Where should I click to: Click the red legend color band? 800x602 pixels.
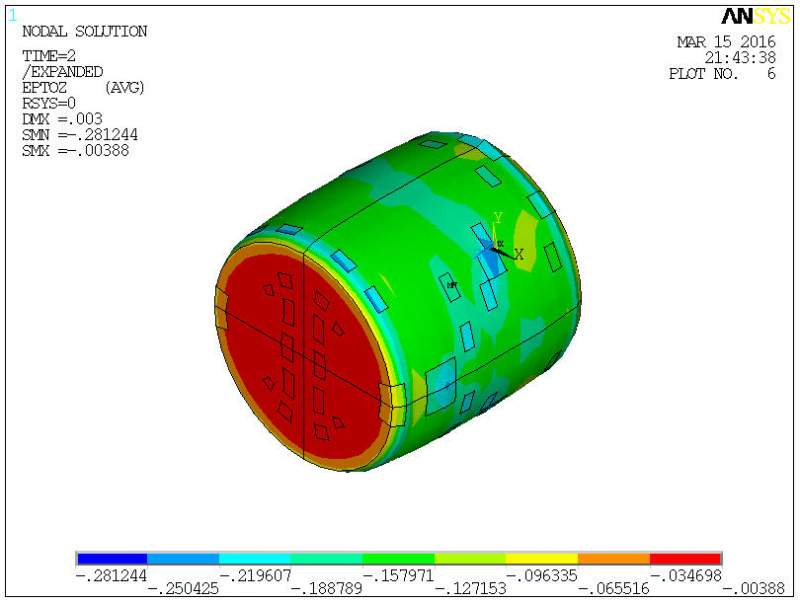coord(686,559)
